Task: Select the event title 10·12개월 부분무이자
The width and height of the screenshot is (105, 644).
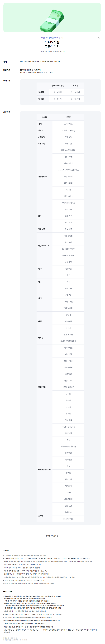Action: (x=52, y=44)
